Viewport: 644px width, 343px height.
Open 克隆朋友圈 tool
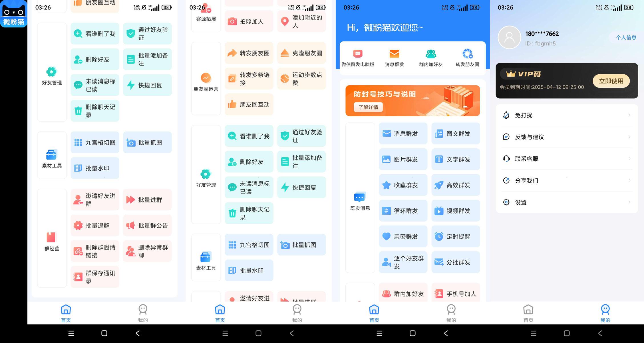[x=301, y=53]
